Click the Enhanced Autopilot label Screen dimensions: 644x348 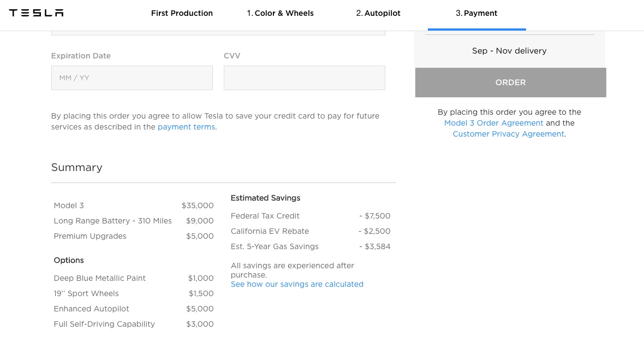(x=91, y=309)
